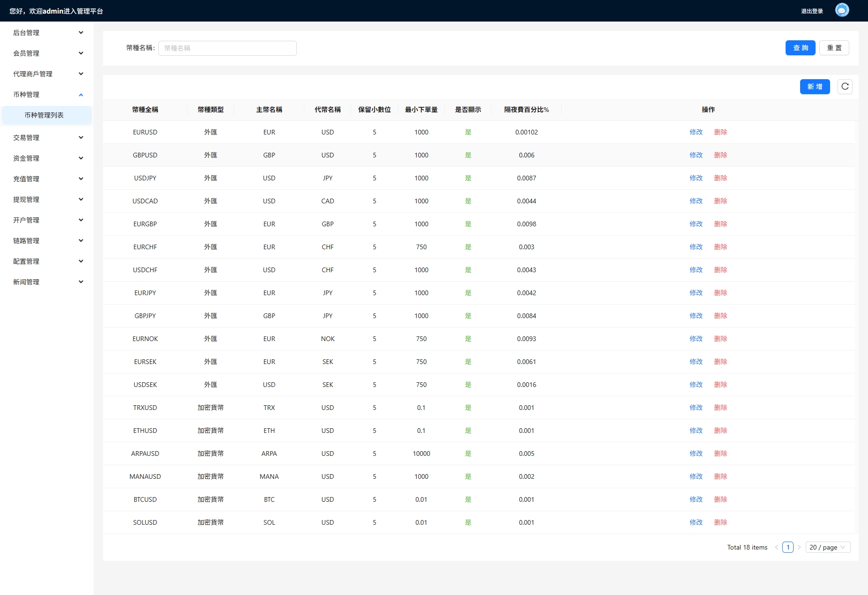Select page 1 in pagination
The image size is (868, 595).
coord(788,547)
